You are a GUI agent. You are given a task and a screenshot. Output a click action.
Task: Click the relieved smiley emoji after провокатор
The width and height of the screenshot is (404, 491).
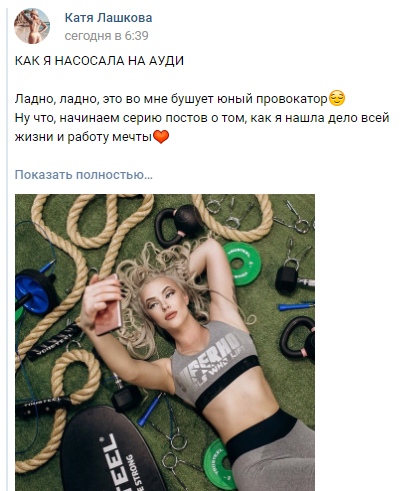click(x=337, y=99)
